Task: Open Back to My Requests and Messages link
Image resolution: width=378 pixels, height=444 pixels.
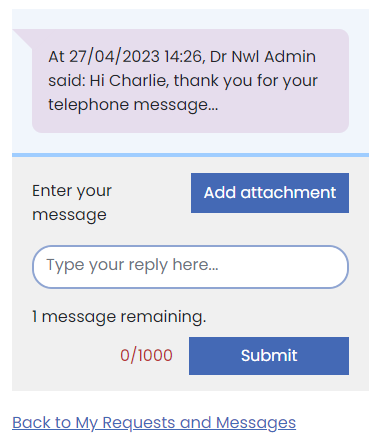Action: 154,423
